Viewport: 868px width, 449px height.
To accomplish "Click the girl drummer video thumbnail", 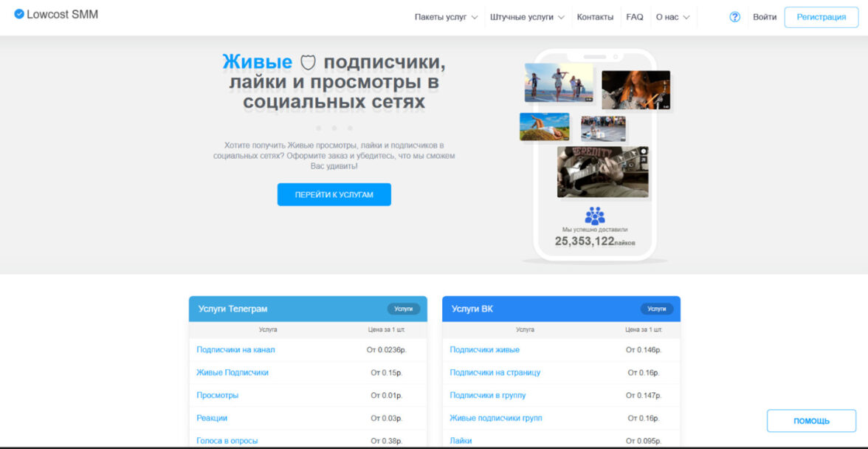I will point(635,89).
